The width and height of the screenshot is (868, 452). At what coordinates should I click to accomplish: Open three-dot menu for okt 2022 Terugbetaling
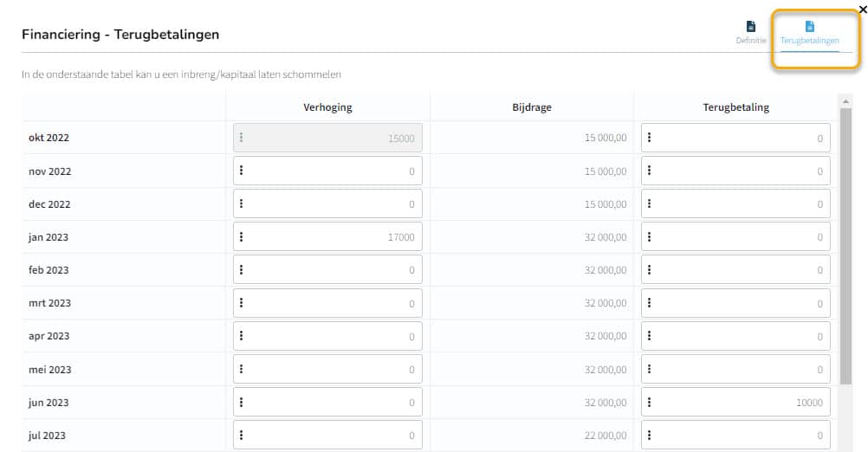650,137
